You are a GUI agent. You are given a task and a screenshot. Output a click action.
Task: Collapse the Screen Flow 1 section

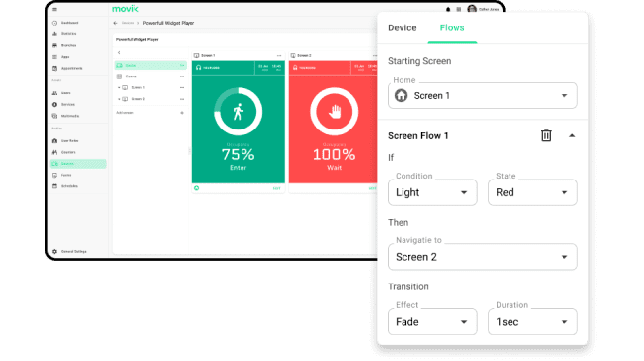pyautogui.click(x=572, y=135)
